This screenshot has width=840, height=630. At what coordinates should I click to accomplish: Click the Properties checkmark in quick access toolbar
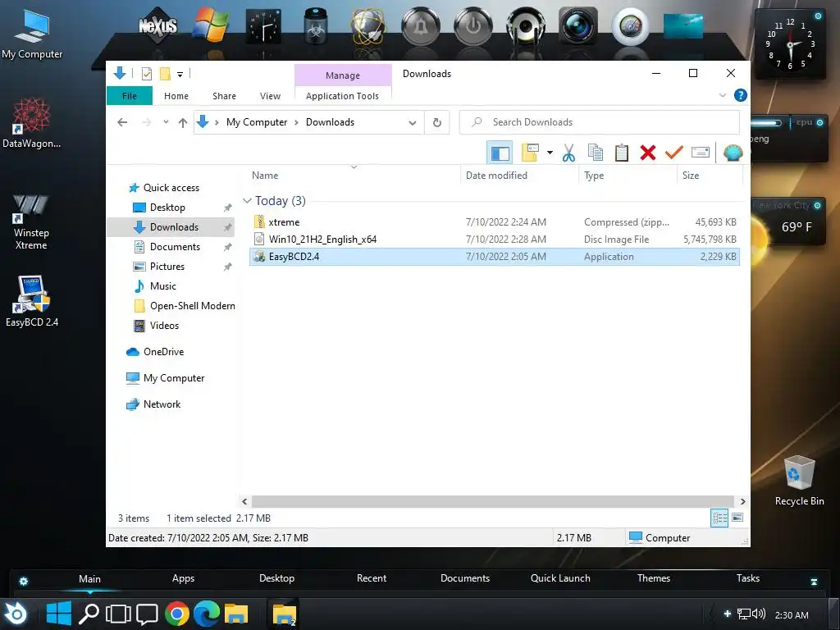click(x=146, y=73)
